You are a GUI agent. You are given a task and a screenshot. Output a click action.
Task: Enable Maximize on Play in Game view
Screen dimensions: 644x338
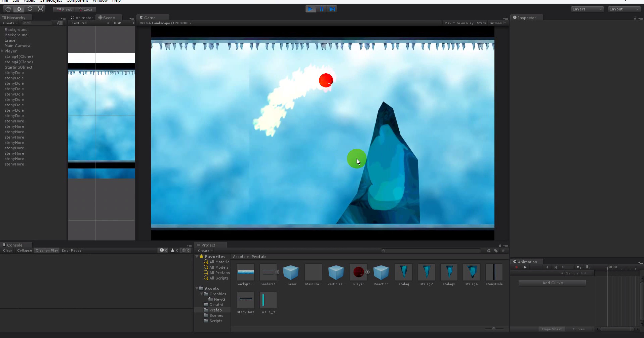click(x=458, y=23)
